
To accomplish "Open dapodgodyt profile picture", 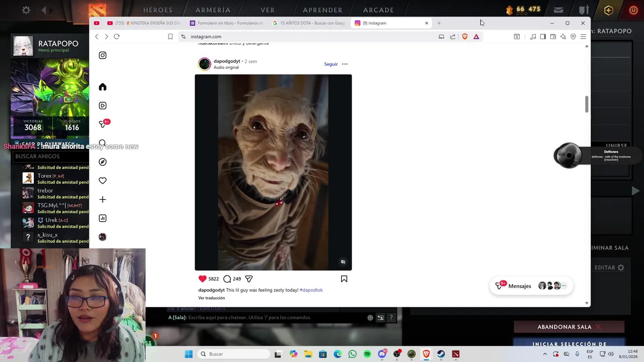I will [x=204, y=64].
